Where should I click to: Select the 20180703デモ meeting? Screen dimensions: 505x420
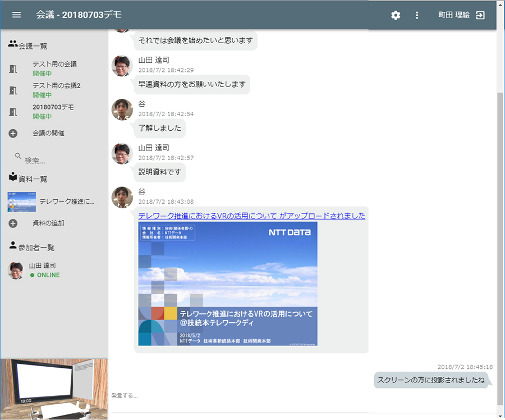[x=53, y=107]
